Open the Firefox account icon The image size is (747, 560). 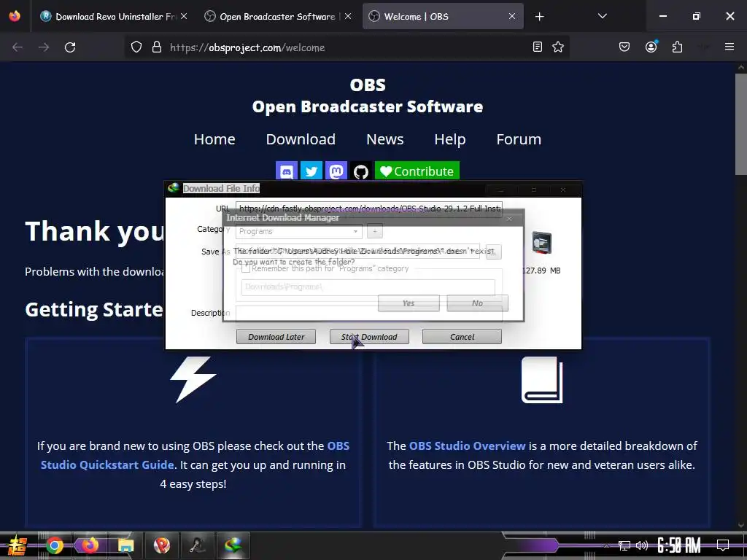[x=651, y=47]
